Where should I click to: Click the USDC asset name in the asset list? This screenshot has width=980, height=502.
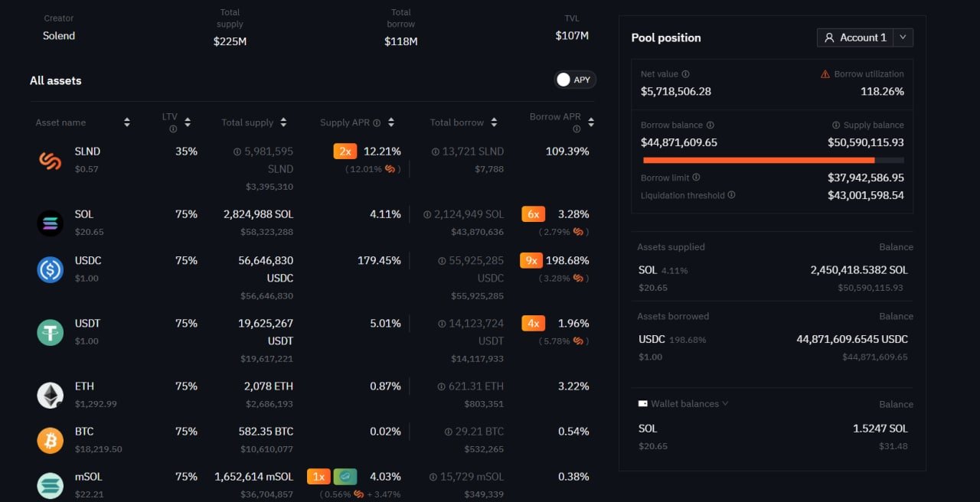click(88, 261)
